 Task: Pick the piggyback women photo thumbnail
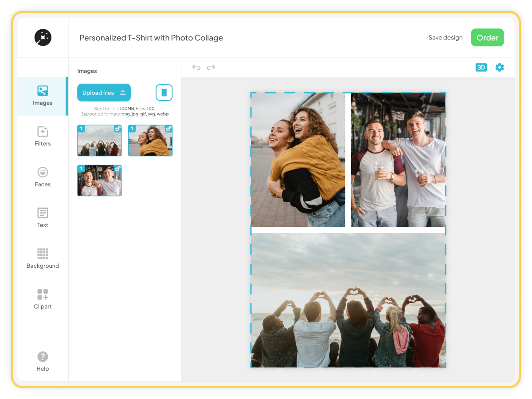[150, 141]
